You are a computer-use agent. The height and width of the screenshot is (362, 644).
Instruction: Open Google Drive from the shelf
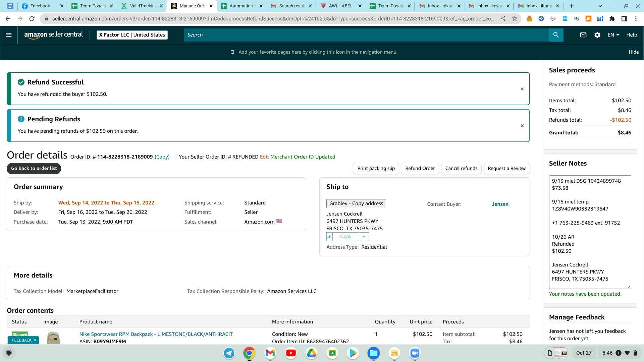[312, 353]
